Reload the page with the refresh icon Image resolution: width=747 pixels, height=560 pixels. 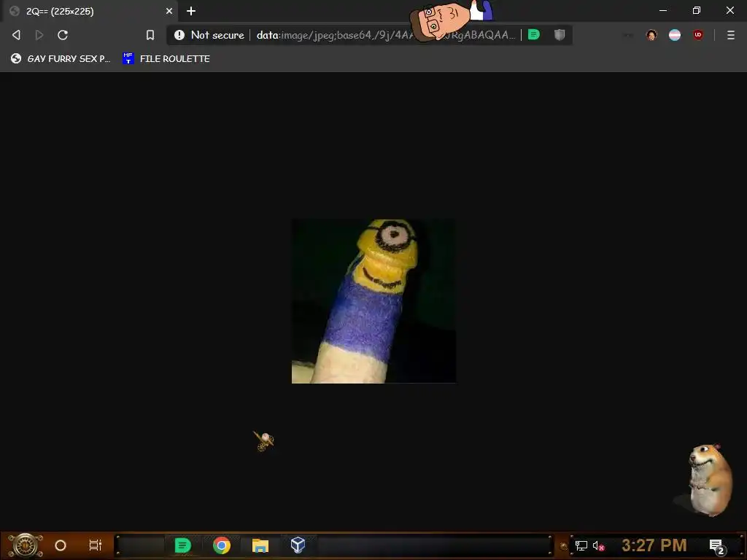(x=63, y=35)
